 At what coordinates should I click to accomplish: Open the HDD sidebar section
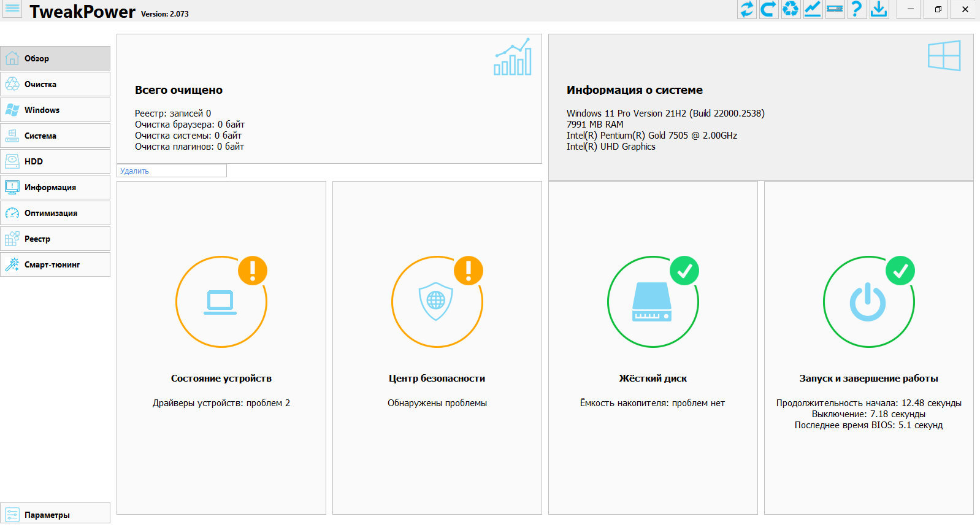coord(55,161)
